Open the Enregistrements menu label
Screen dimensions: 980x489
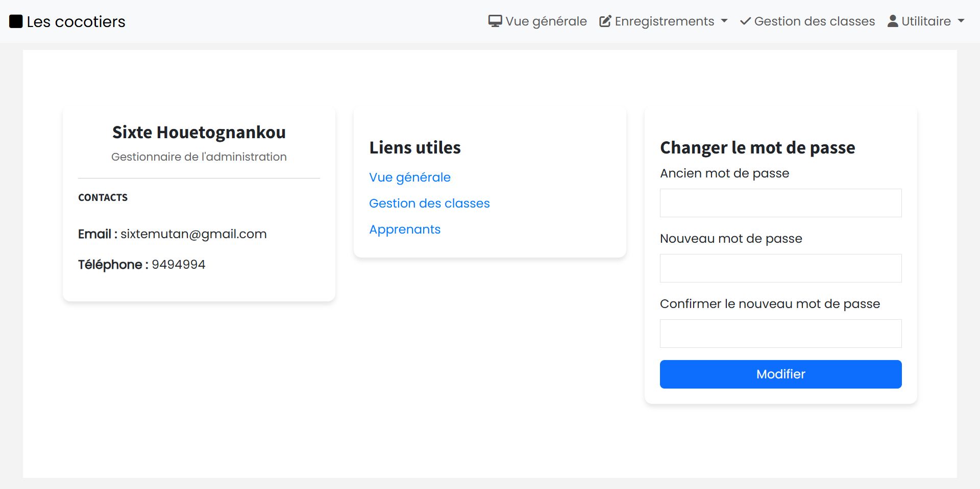pos(664,21)
